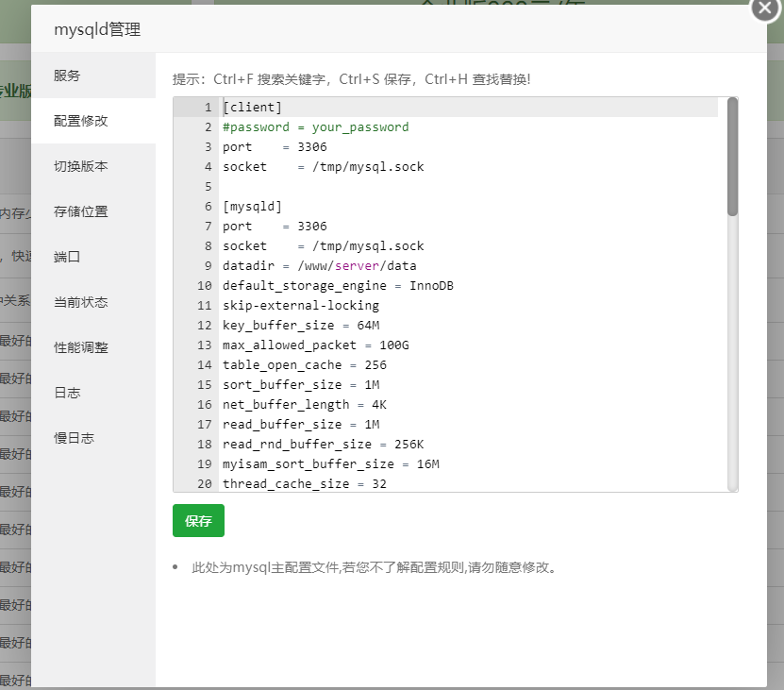784x690 pixels.
Task: Click the read_rnd_buffer_size = 256K line
Action: point(323,445)
